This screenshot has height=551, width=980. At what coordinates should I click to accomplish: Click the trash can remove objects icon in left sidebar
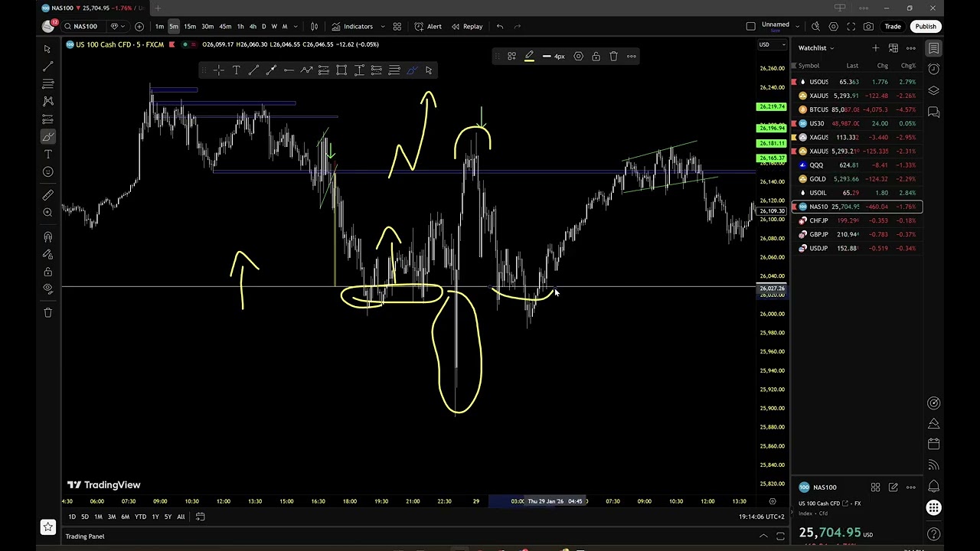47,311
